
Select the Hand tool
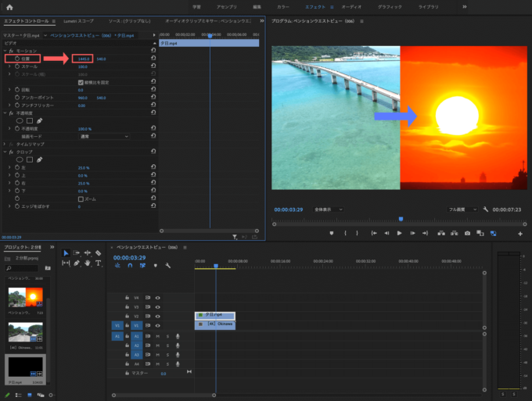(87, 263)
